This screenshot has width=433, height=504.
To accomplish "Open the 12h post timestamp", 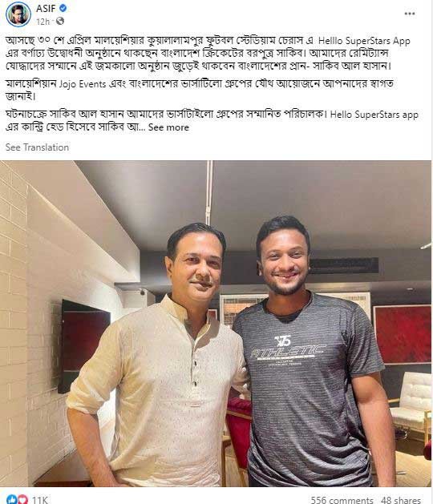I will (x=43, y=22).
